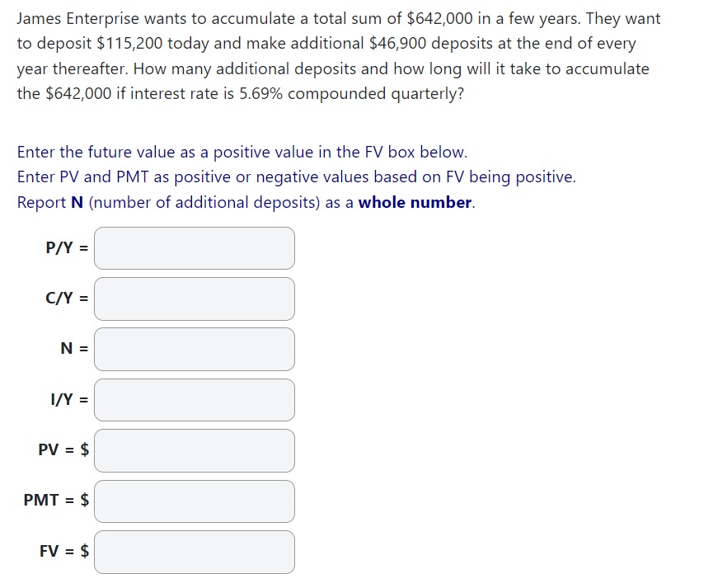Click the C/Y label

[66, 298]
